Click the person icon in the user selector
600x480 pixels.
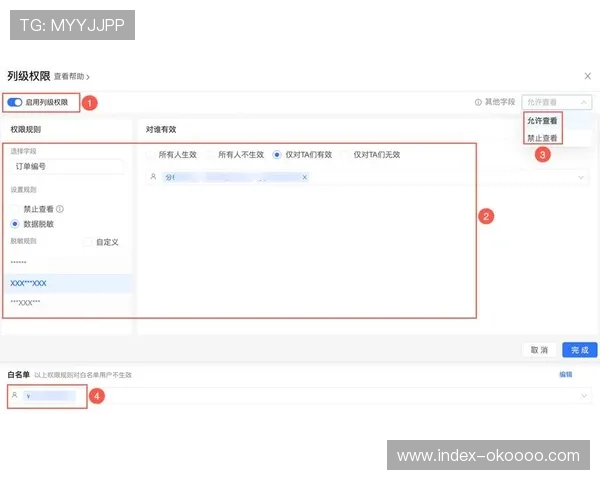(153, 177)
